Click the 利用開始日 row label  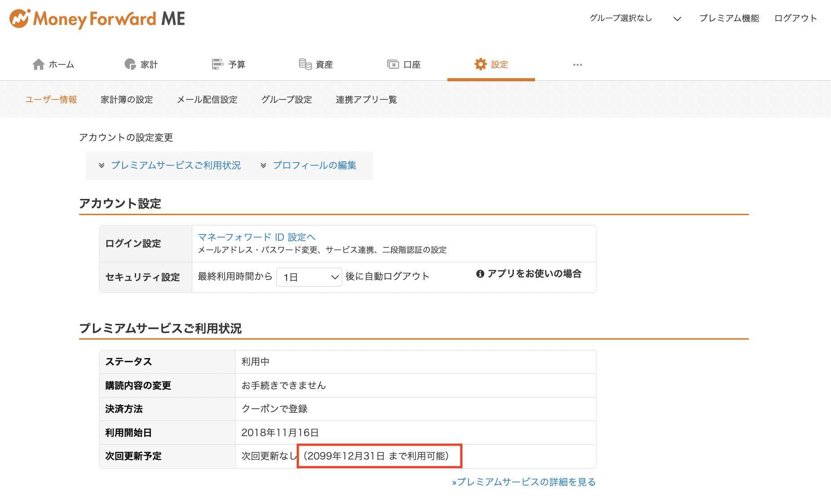tap(128, 433)
